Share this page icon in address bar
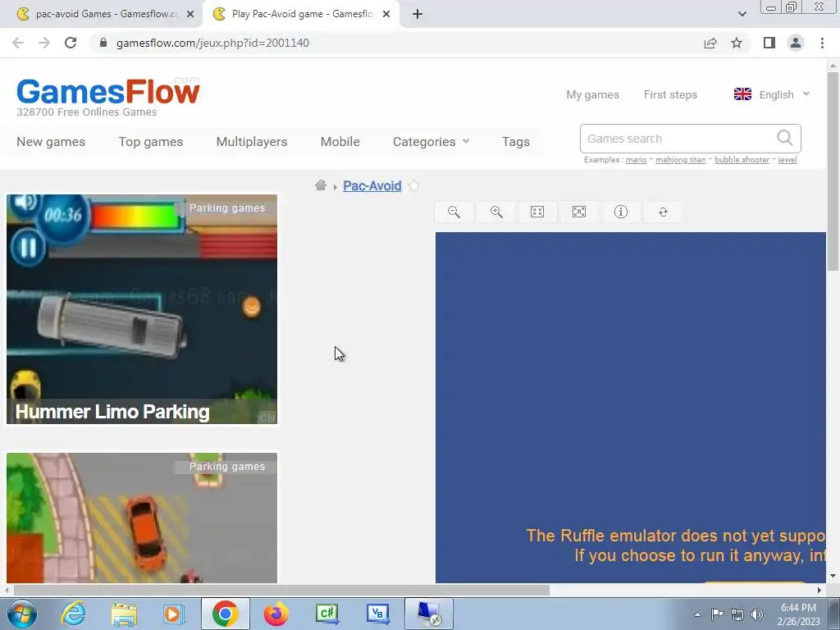 pos(710,43)
